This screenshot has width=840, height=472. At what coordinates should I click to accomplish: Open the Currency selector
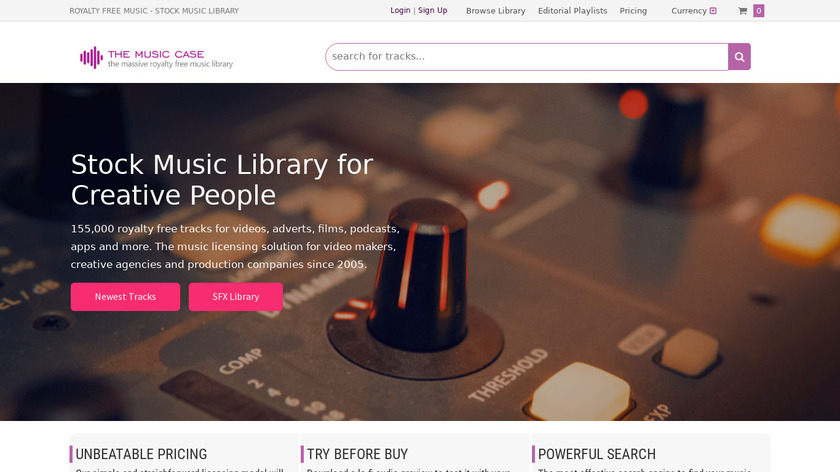pos(694,11)
